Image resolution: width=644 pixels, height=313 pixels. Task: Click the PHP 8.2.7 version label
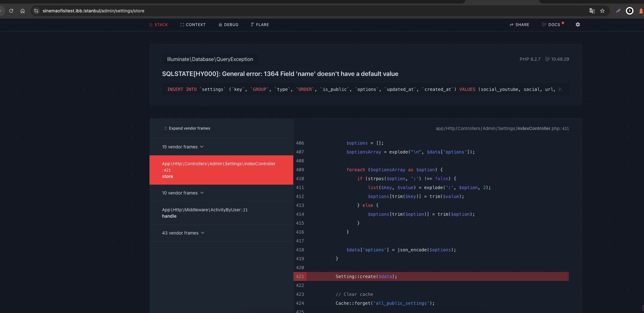point(530,59)
